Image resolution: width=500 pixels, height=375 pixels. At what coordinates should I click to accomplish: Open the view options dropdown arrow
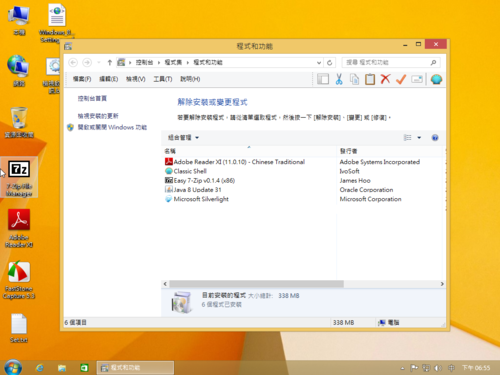pos(419,138)
